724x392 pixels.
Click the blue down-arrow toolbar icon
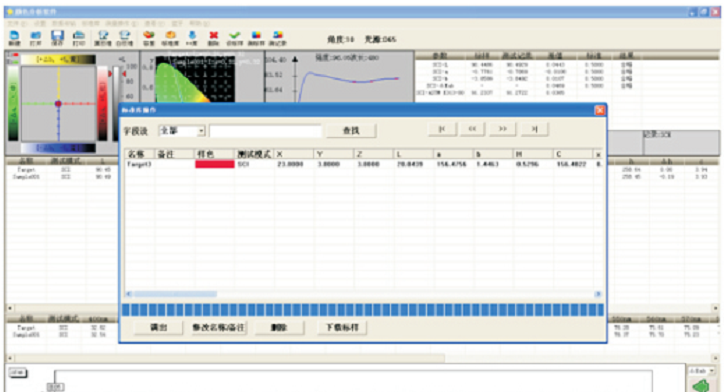click(x=192, y=38)
